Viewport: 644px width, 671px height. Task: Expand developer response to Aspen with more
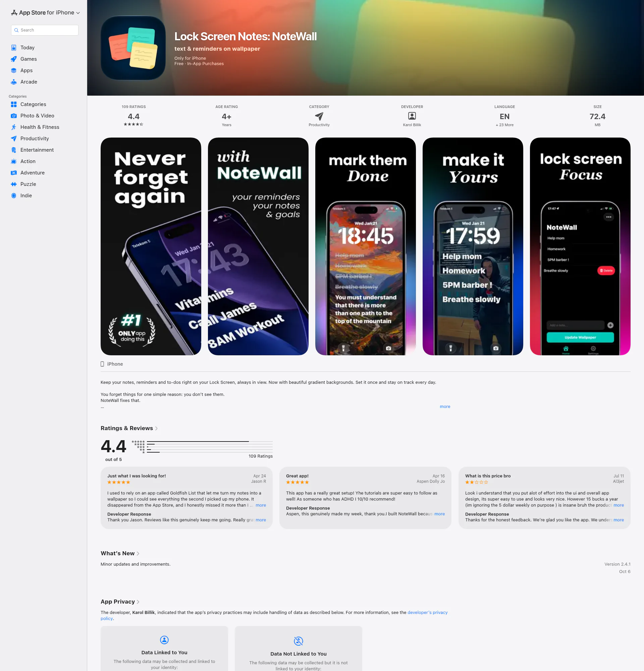[440, 514]
